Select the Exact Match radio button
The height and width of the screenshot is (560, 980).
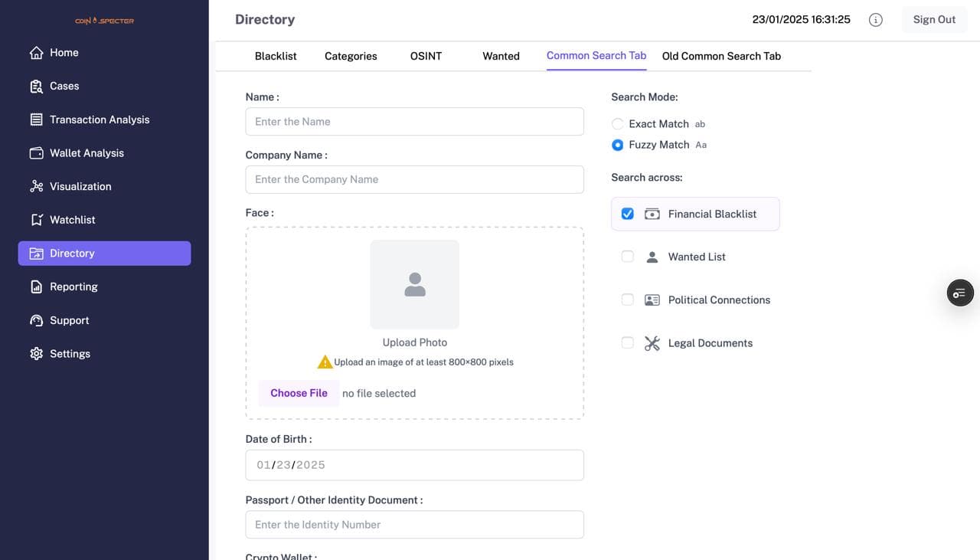click(617, 124)
